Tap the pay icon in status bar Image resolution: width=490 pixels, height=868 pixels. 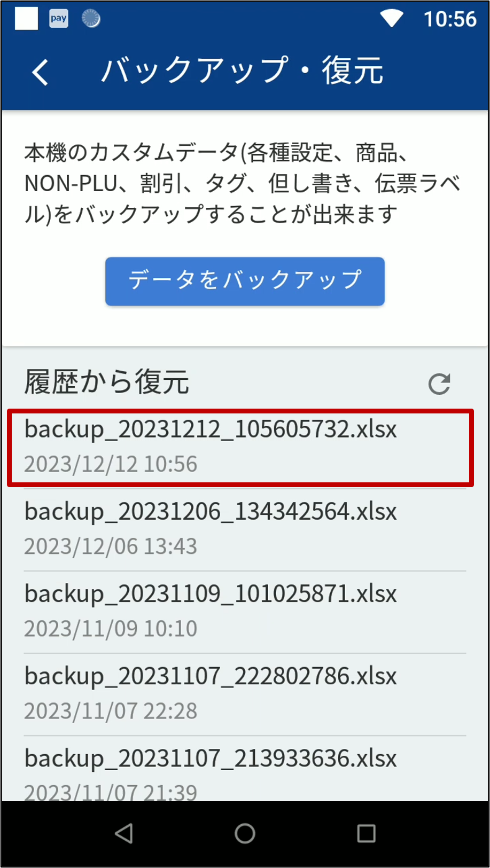pyautogui.click(x=59, y=19)
